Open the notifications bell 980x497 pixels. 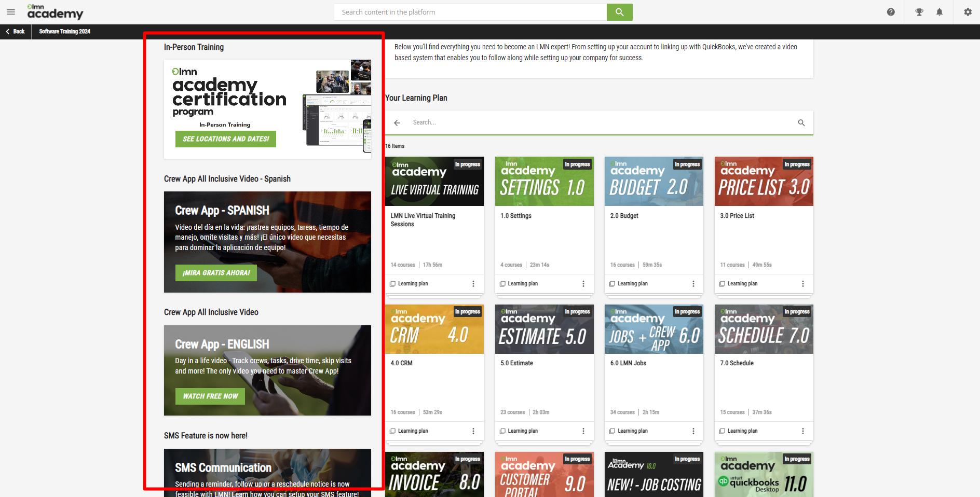point(940,12)
